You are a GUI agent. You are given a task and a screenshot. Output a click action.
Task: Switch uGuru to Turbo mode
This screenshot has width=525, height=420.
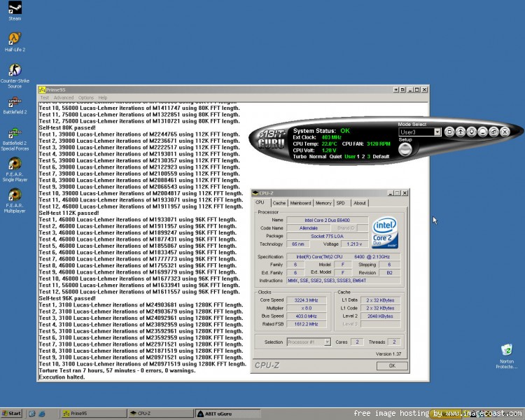coord(300,156)
